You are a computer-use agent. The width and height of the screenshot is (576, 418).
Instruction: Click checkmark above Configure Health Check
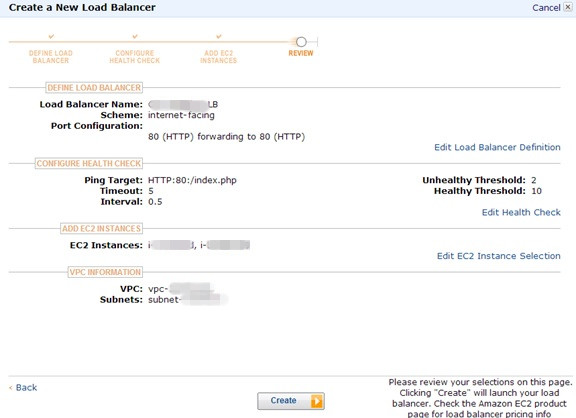pos(135,36)
